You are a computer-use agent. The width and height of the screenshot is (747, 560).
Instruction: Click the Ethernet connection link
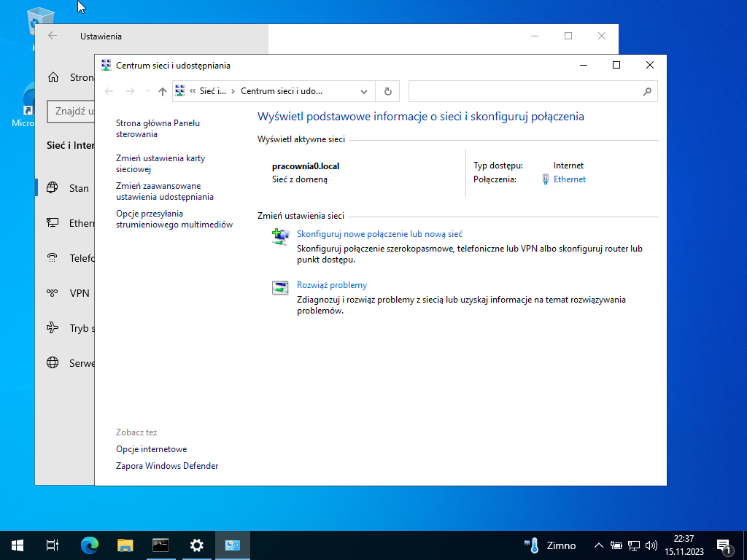click(569, 179)
